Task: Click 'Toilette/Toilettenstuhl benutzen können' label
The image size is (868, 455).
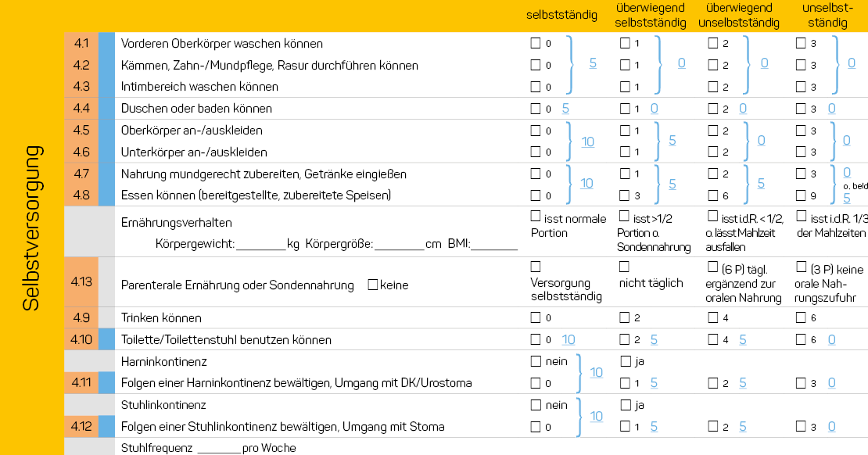Action: (227, 340)
